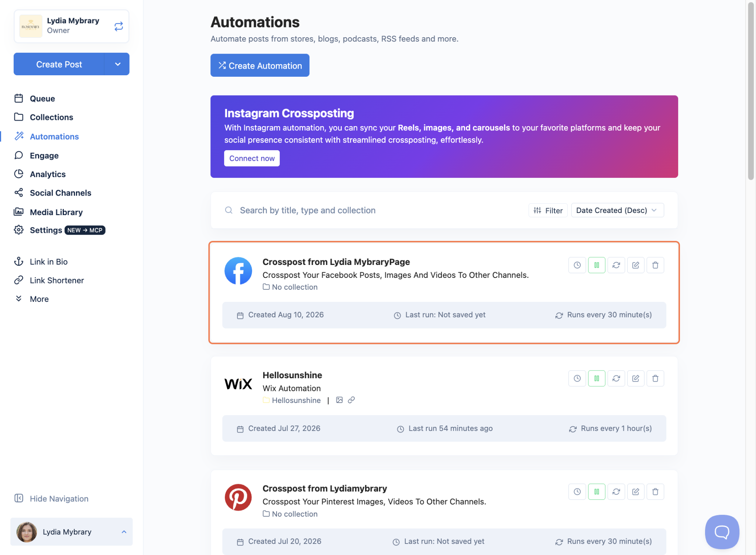This screenshot has width=756, height=555.
Task: Click 'No collection' under Crosspost from Lydiamybrary
Action: (x=295, y=514)
